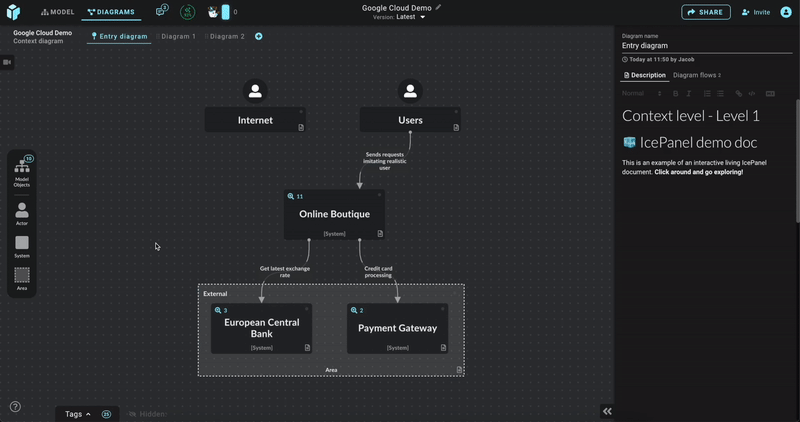Zoom into European Central Bank via magnifier
The height and width of the screenshot is (422, 800).
(218, 310)
